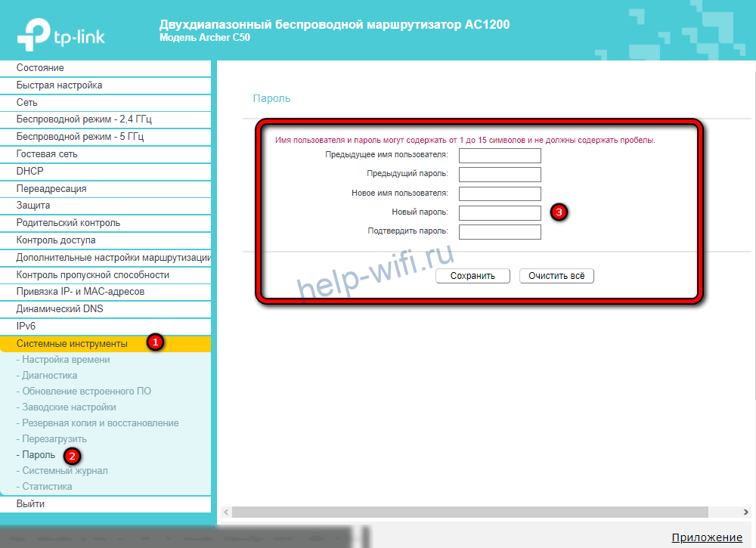This screenshot has height=548, width=756.
Task: Click the tp-link logo
Action: (x=60, y=35)
